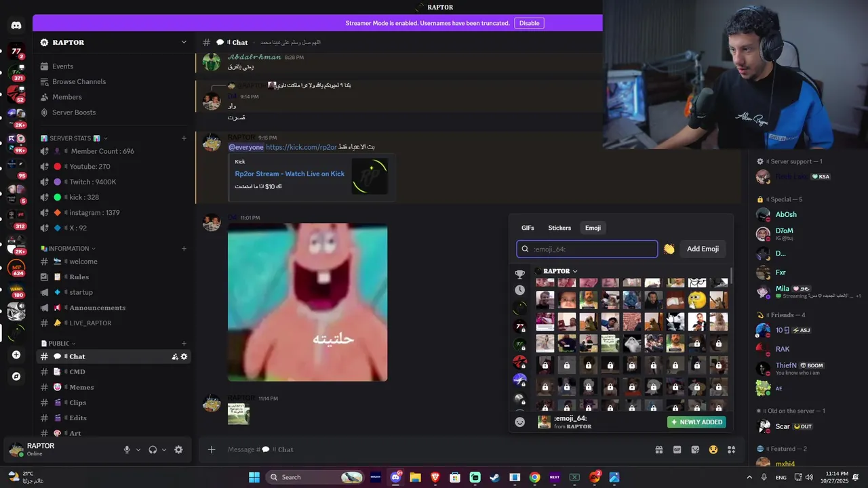The width and height of the screenshot is (868, 488).
Task: Open Chat channel settings gear
Action: click(x=184, y=357)
